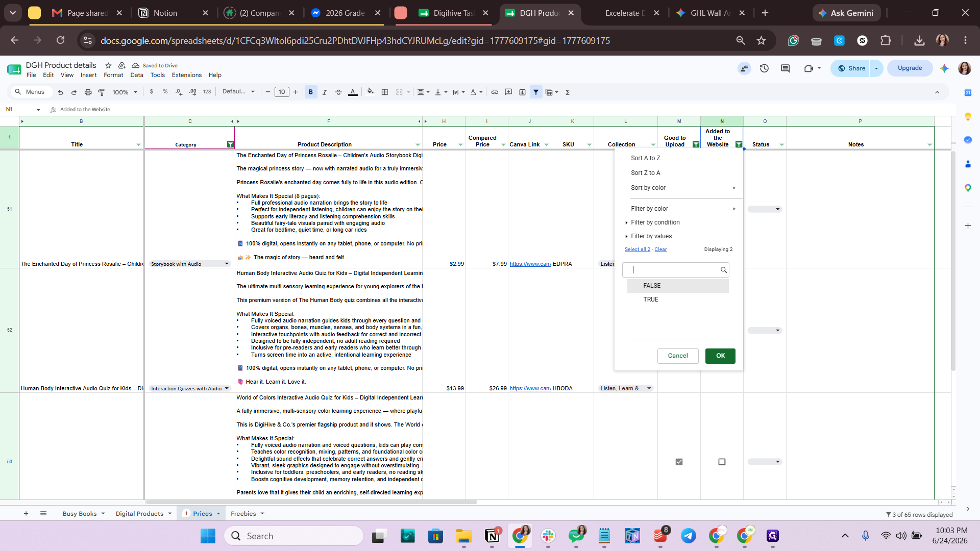Click the Upgrade button

(910, 68)
